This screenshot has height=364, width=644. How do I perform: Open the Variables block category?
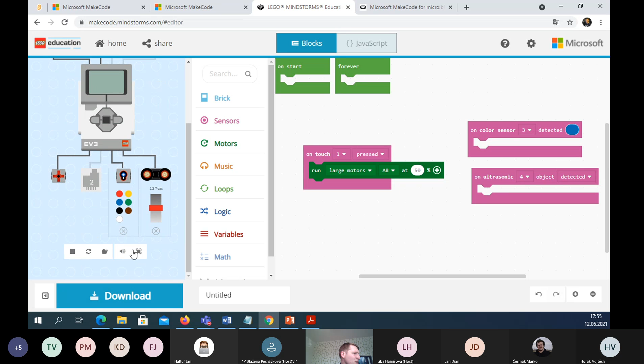click(230, 234)
